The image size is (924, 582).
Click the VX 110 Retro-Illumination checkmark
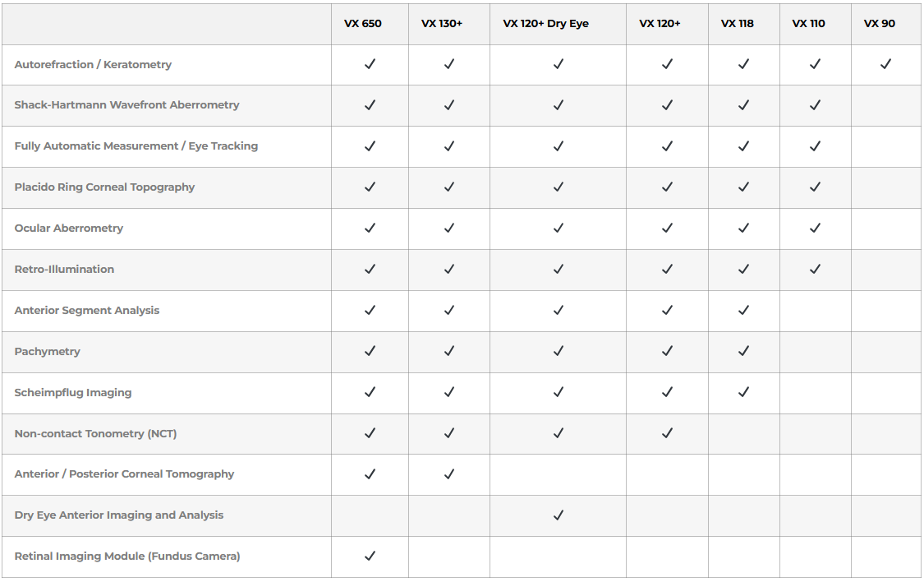(815, 269)
